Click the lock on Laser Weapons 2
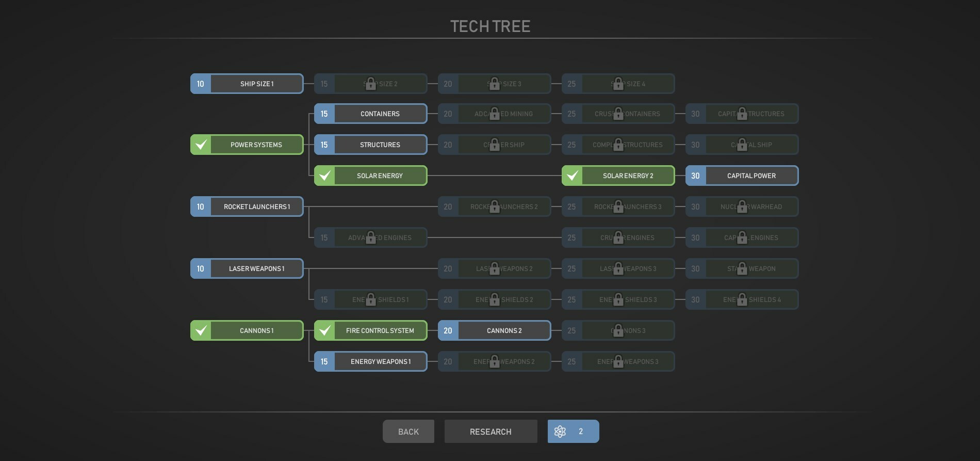The image size is (980, 461). pos(494,268)
